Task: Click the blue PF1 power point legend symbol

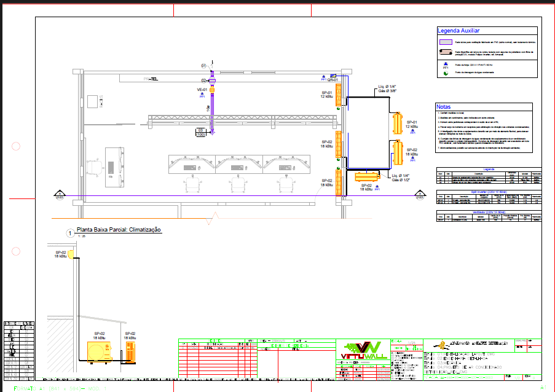Action: point(446,63)
